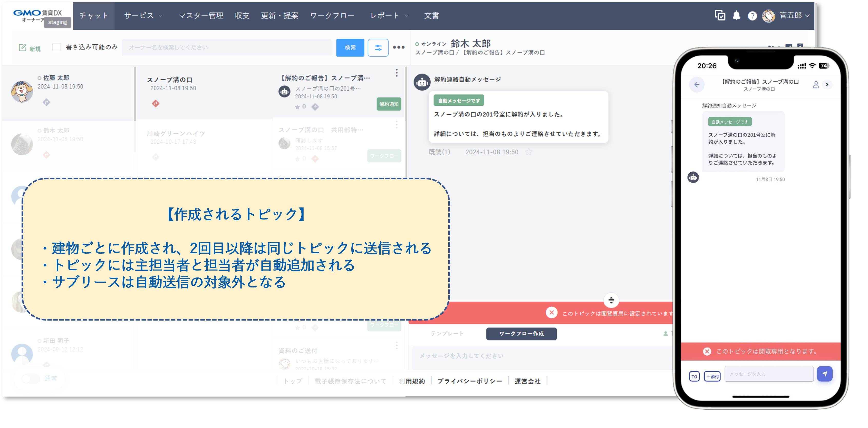Screen dimensions: 868x428
Task: Switch to the テンプレート tab
Action: [447, 334]
